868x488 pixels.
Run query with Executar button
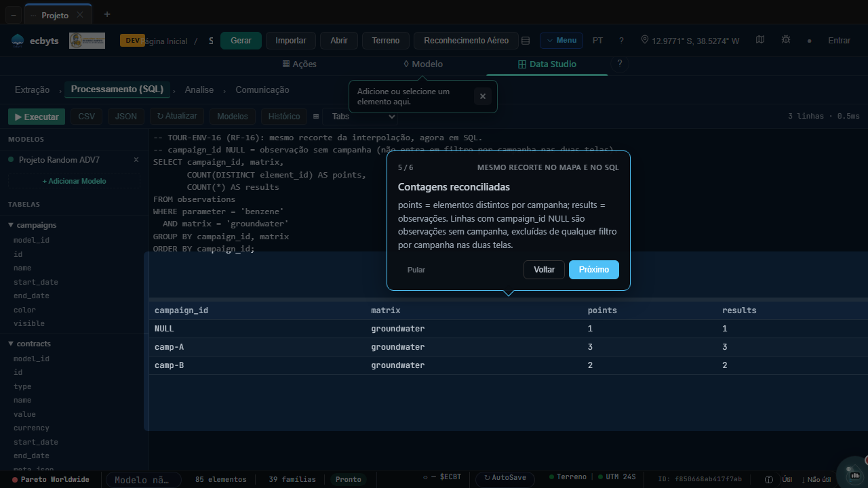coord(37,117)
